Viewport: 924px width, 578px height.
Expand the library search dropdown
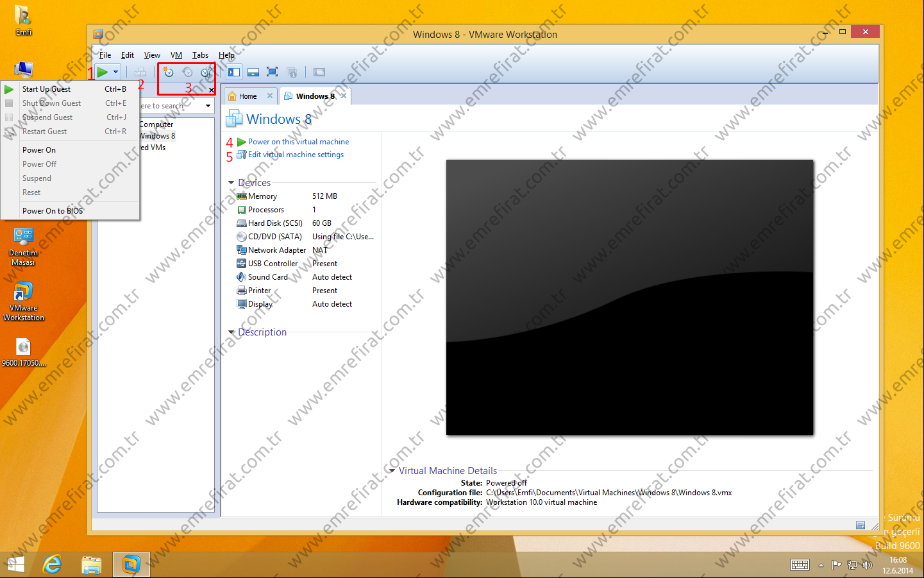(208, 106)
